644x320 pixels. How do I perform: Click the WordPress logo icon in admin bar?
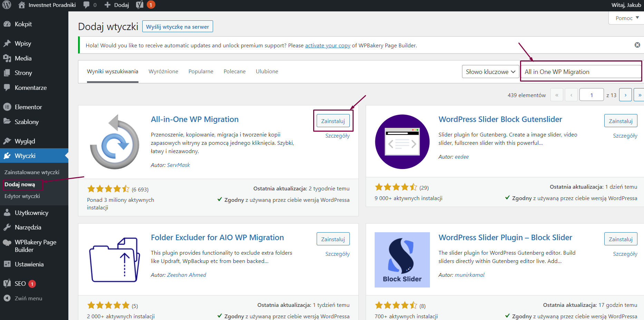(x=7, y=5)
